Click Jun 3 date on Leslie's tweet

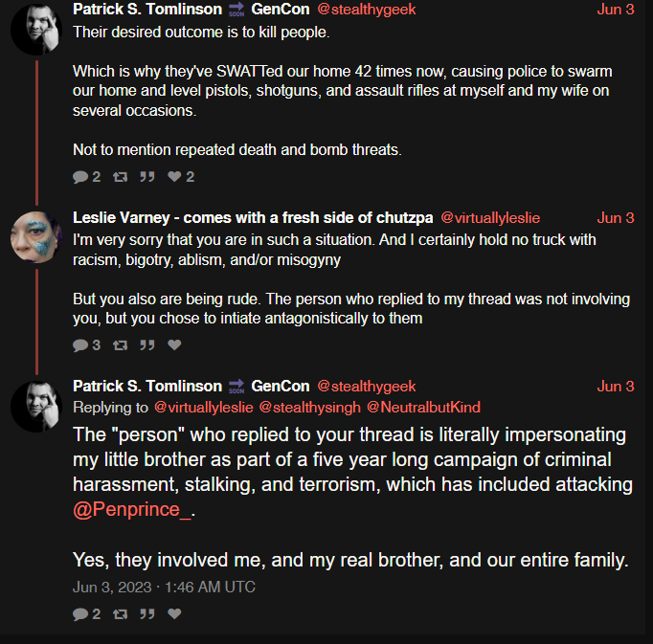[616, 218]
